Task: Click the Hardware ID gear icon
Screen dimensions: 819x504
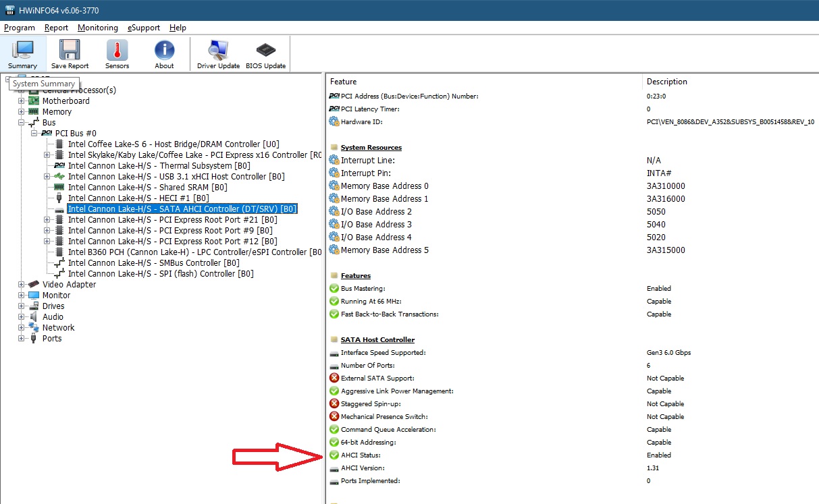Action: [334, 121]
